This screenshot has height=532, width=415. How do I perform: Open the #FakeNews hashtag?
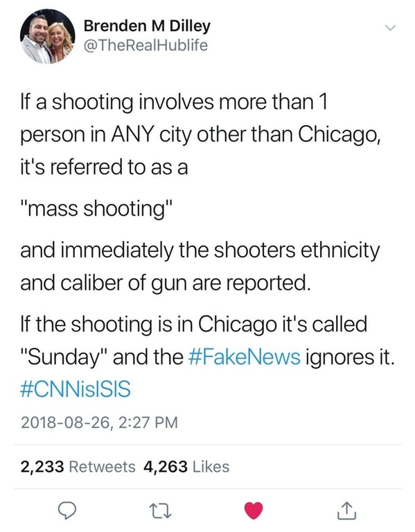[244, 357]
